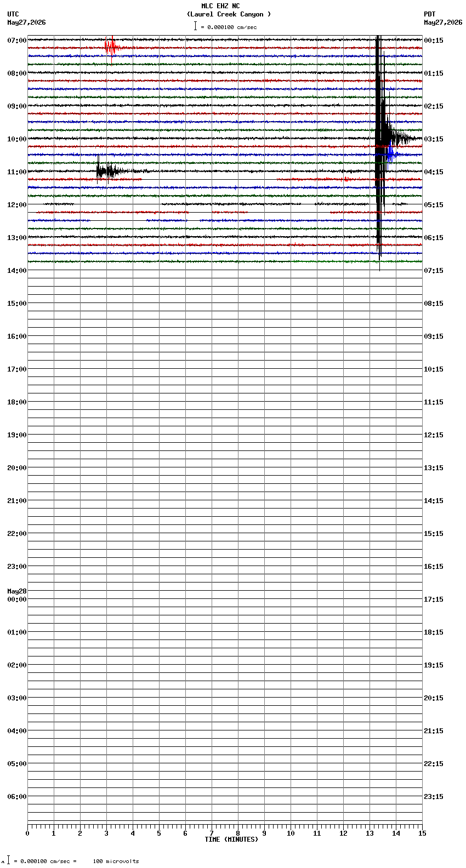Click the 11:00 UTC time label
This screenshot has width=466, height=868.
[16, 172]
